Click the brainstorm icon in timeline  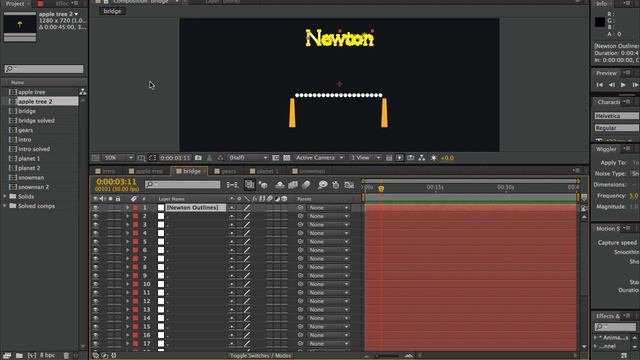(322, 185)
